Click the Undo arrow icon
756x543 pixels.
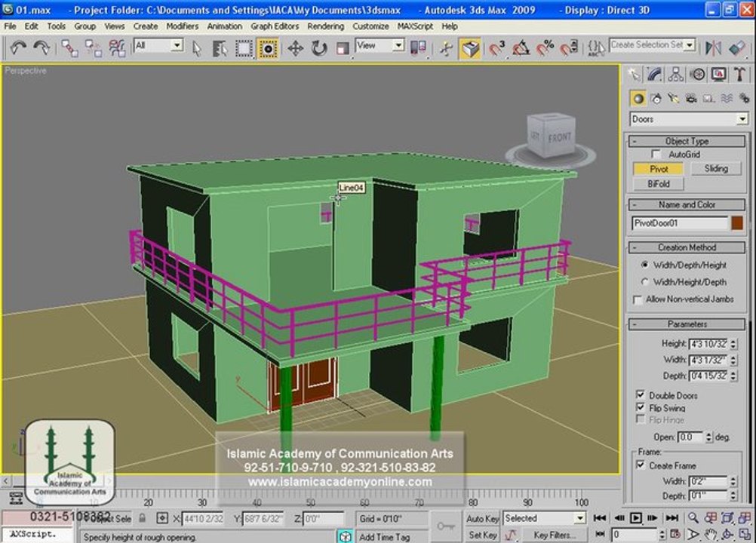coord(18,48)
